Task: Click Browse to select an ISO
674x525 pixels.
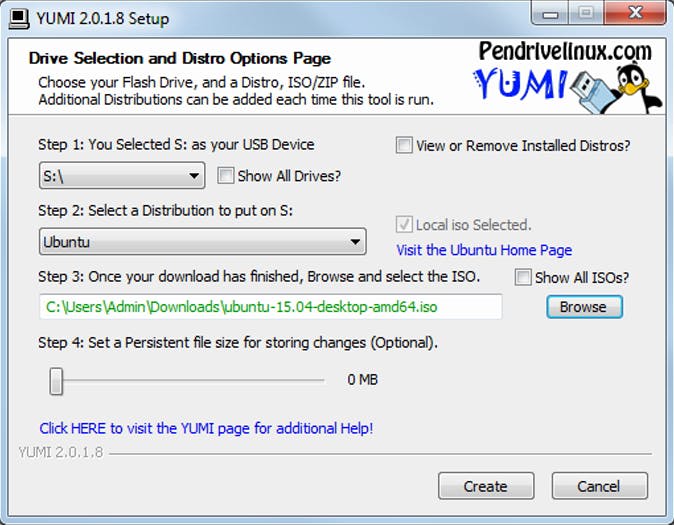Action: pos(584,307)
